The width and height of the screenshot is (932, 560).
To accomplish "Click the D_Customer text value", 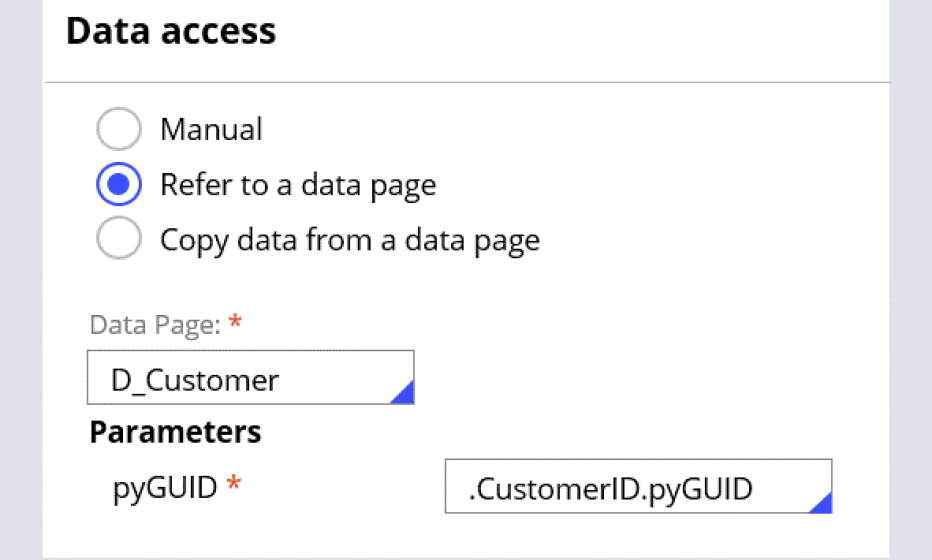I will click(195, 380).
